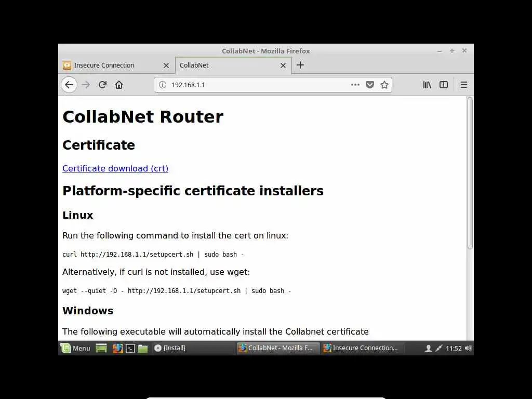Open the volume sound tray icon

click(x=468, y=348)
